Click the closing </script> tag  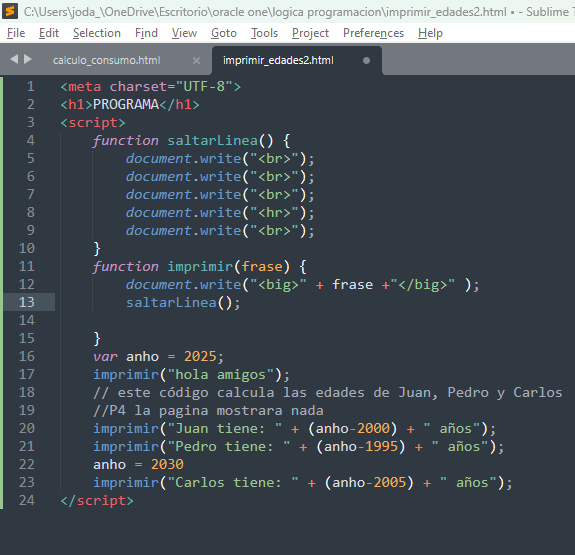pyautogui.click(x=97, y=500)
